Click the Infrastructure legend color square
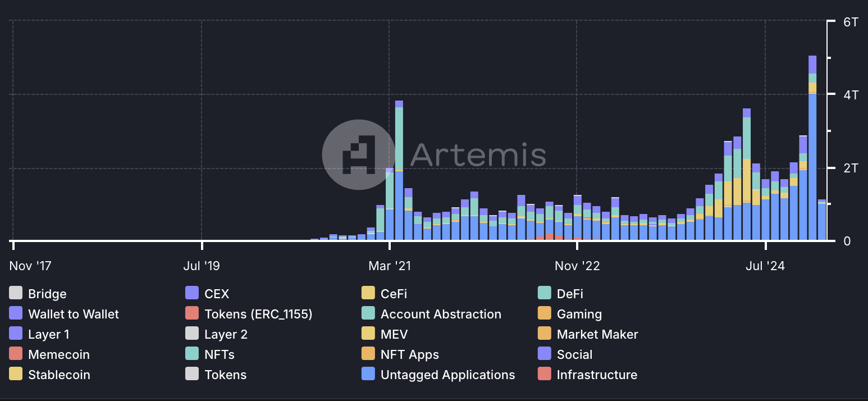The width and height of the screenshot is (868, 401). point(545,374)
